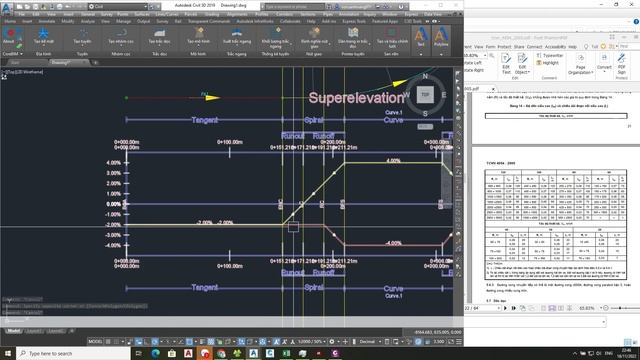
Task: Open zoom percentage dropdown in PDF editor
Action: point(485,56)
